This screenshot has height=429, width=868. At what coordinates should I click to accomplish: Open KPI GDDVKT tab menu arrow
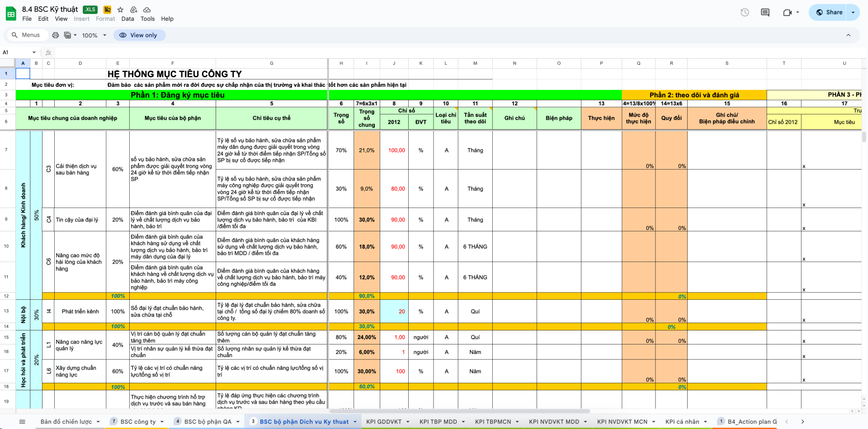[408, 422]
